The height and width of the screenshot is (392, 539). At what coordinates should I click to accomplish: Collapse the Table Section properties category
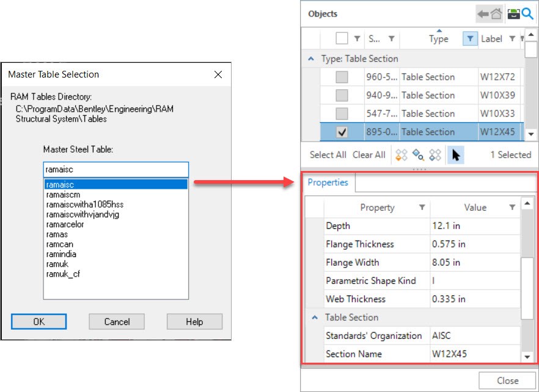pyautogui.click(x=315, y=318)
